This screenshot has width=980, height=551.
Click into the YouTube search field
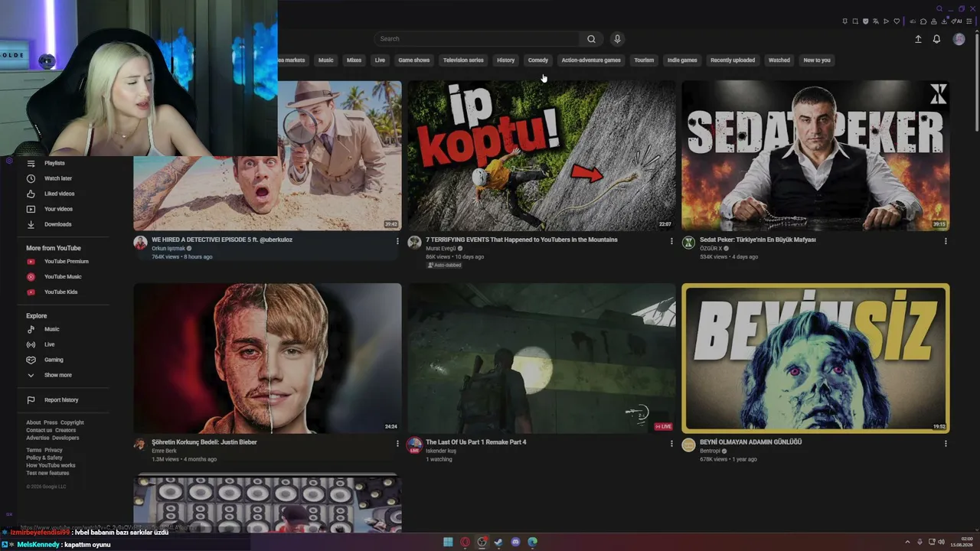477,39
